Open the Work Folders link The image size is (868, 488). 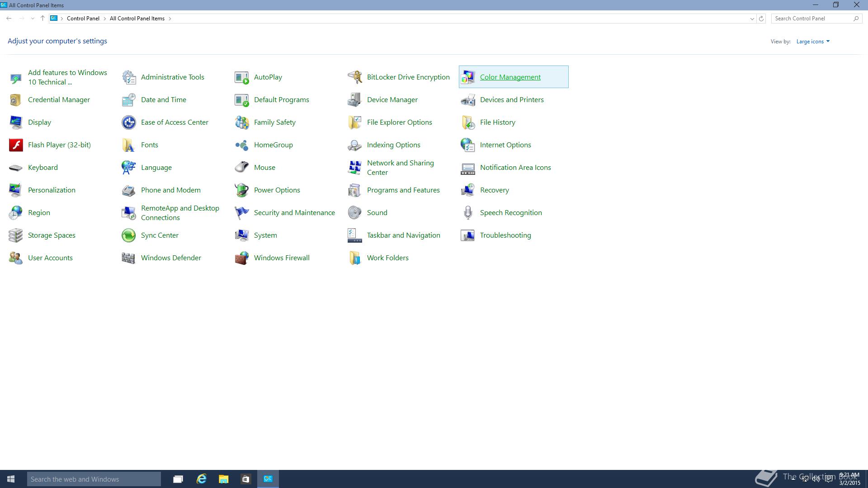tap(388, 258)
